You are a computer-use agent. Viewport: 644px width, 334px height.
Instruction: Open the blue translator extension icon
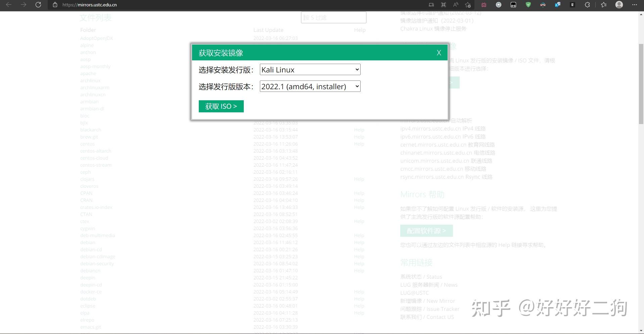(558, 5)
